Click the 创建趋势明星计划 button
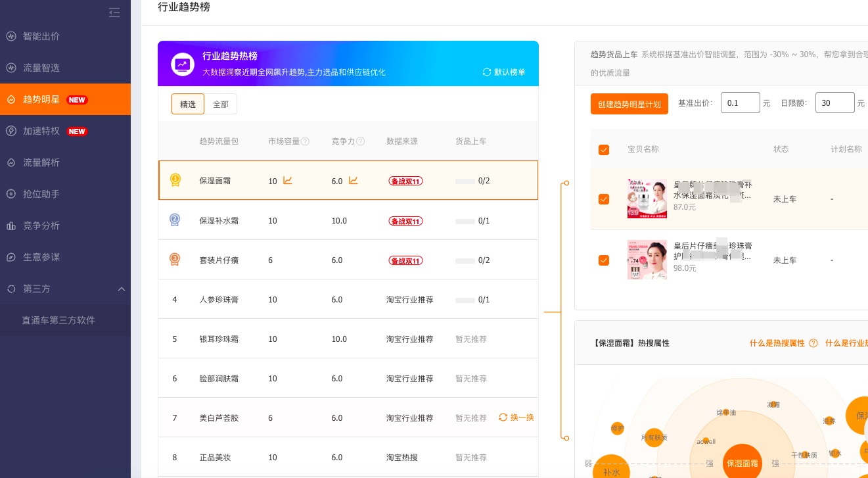868x478 pixels. (x=629, y=104)
